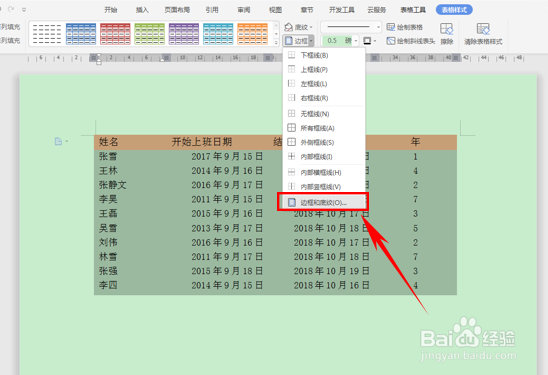Open the 底纹 shading dropdown arrow

pos(311,27)
